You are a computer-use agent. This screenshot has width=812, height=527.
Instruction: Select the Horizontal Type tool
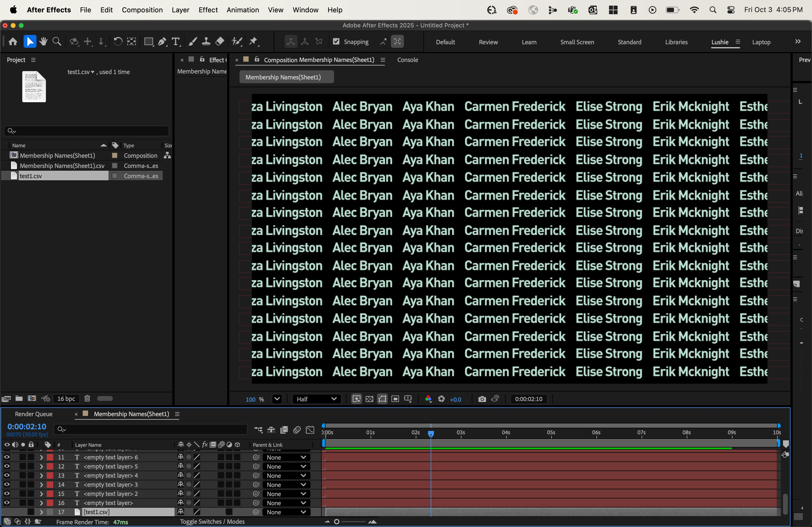[x=176, y=42]
